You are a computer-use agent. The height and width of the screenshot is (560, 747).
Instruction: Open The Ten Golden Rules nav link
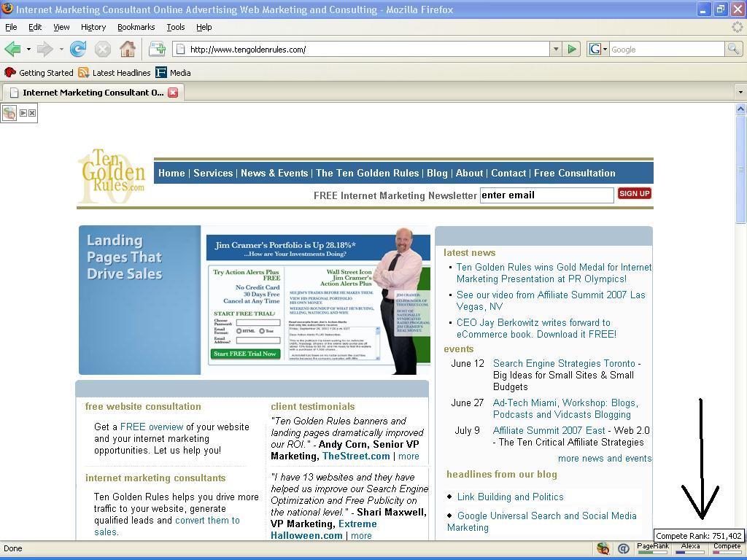tap(368, 173)
